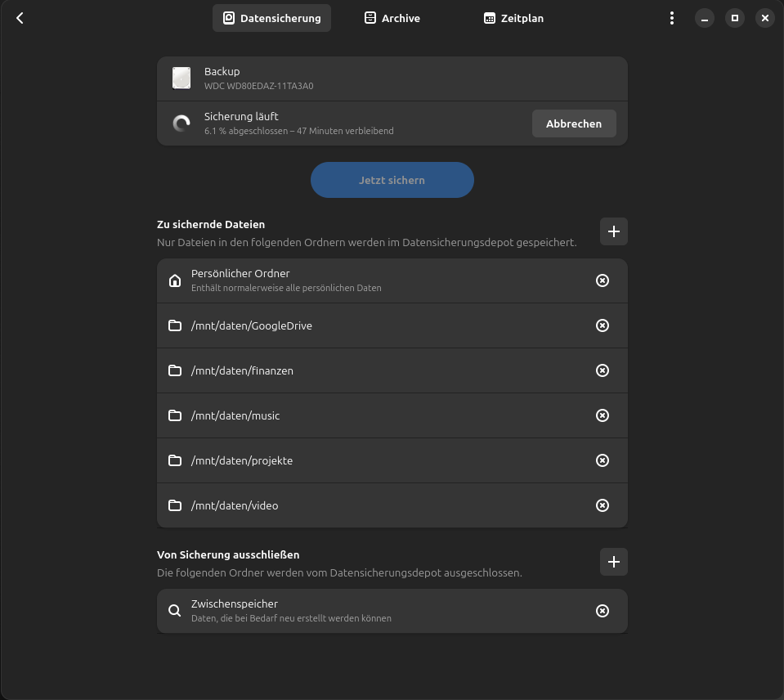Image resolution: width=784 pixels, height=700 pixels.
Task: Remove /mnt/daten/finanzen from backup list
Action: 603,370
